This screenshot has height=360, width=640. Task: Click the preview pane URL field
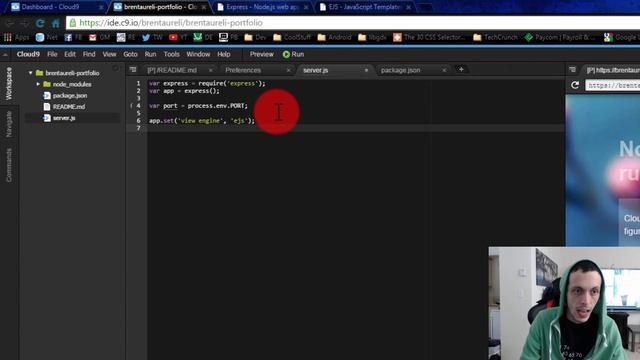613,85
